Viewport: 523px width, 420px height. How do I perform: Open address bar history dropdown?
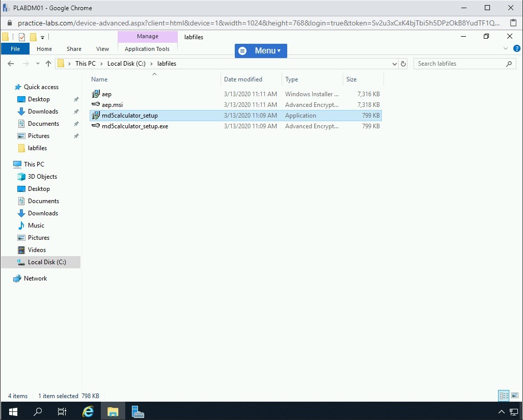coord(394,64)
